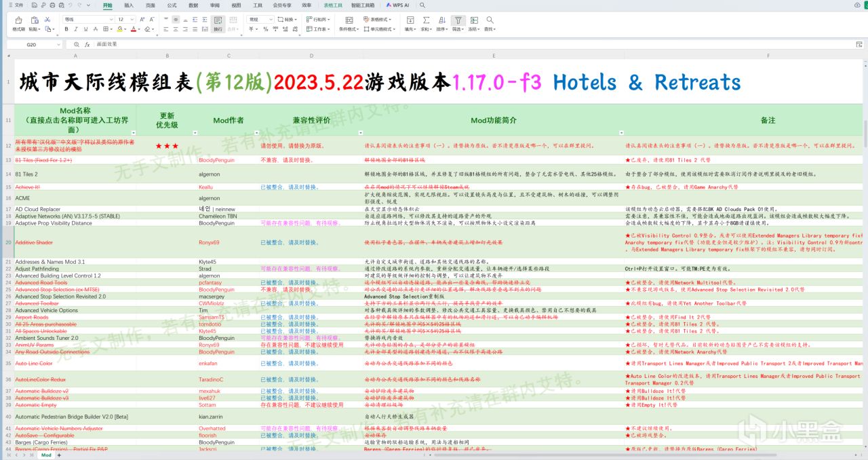This screenshot has width=868, height=460.
Task: Open Rows and Columns (行和列) dropdown
Action: coord(318,19)
